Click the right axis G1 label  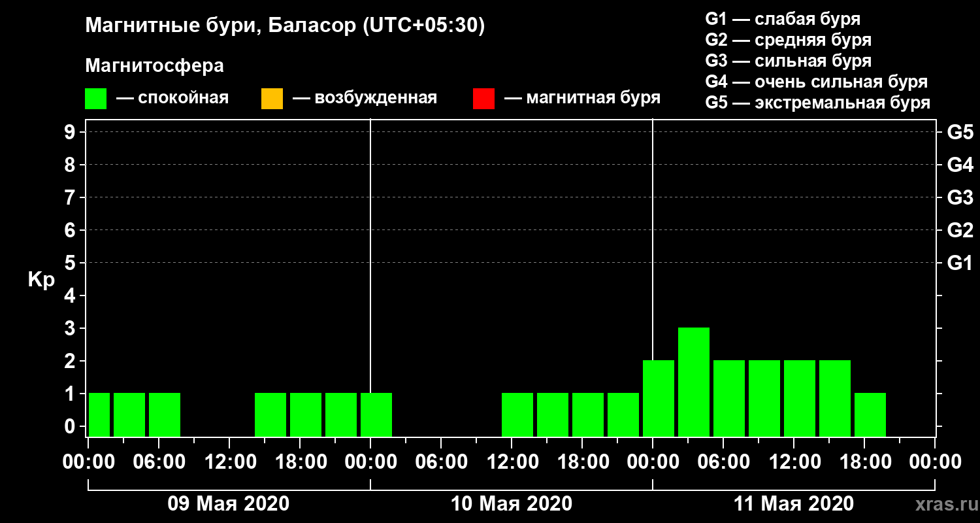coord(960,263)
